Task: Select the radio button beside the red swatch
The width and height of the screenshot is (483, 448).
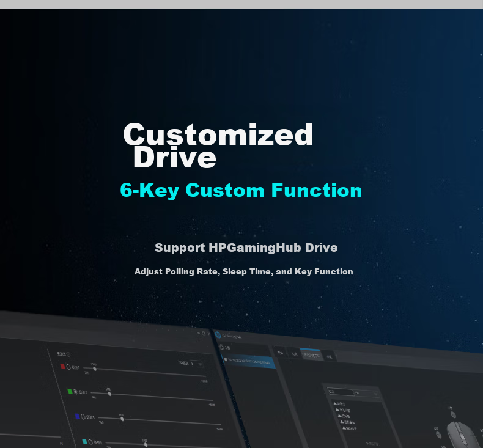Action: pos(68,367)
